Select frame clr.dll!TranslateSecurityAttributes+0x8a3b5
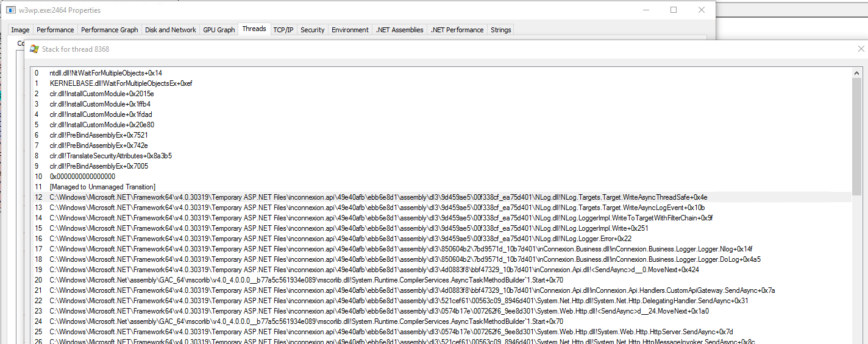Viewport: 868px width, 344px height. [441, 156]
